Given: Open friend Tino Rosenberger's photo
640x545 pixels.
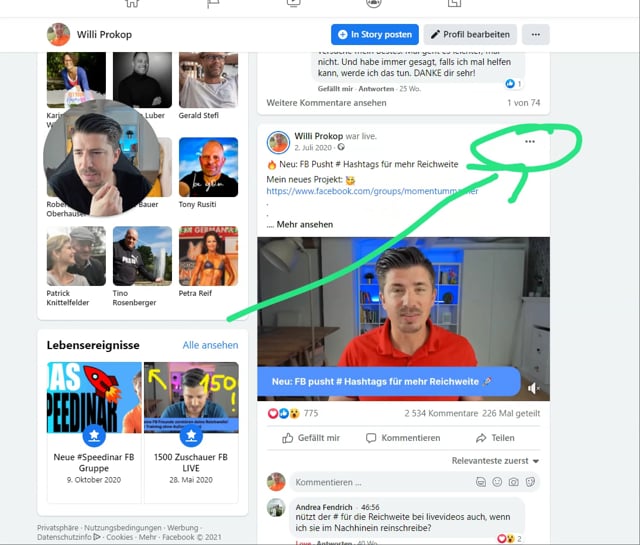Looking at the screenshot, I should point(142,256).
